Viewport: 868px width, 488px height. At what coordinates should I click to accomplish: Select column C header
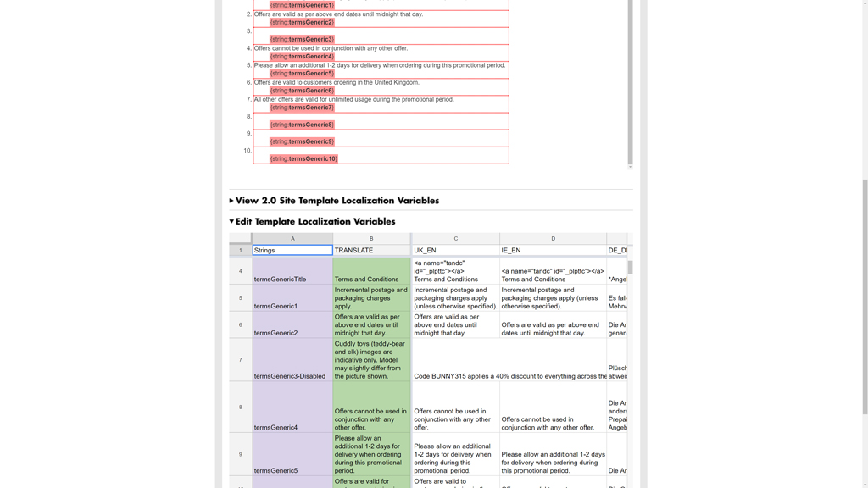point(455,238)
